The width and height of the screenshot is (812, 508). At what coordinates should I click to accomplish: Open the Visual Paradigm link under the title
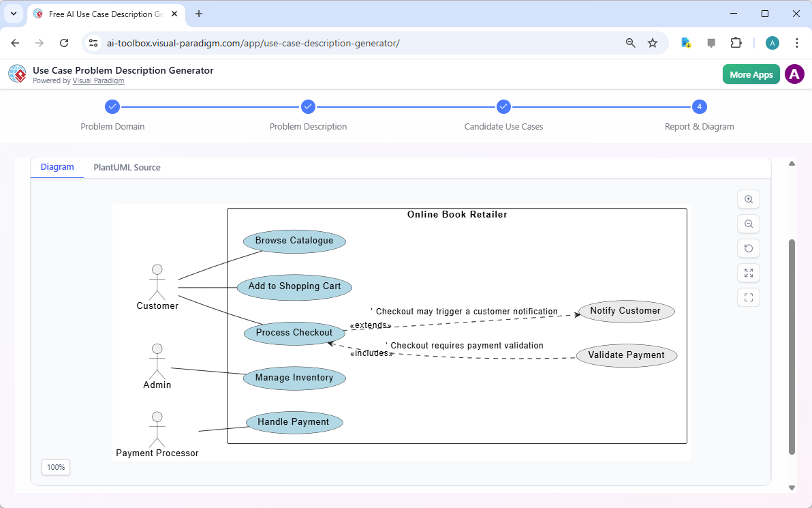click(x=98, y=80)
